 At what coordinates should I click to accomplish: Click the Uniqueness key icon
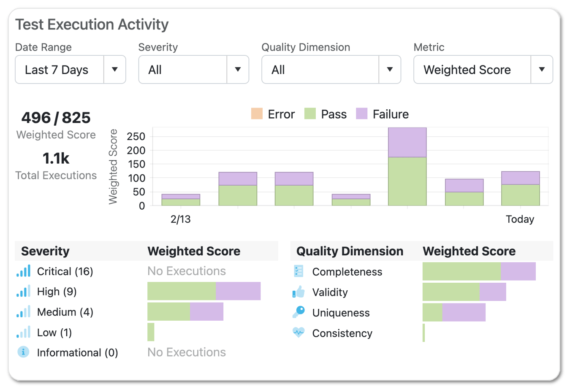tap(299, 312)
